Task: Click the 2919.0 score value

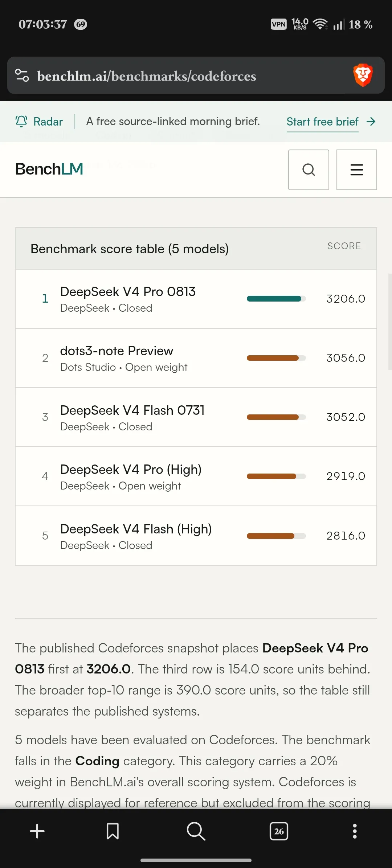Action: [346, 476]
